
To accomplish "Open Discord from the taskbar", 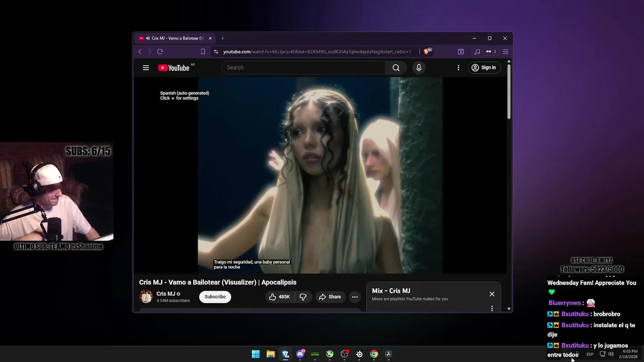I will [x=300, y=354].
